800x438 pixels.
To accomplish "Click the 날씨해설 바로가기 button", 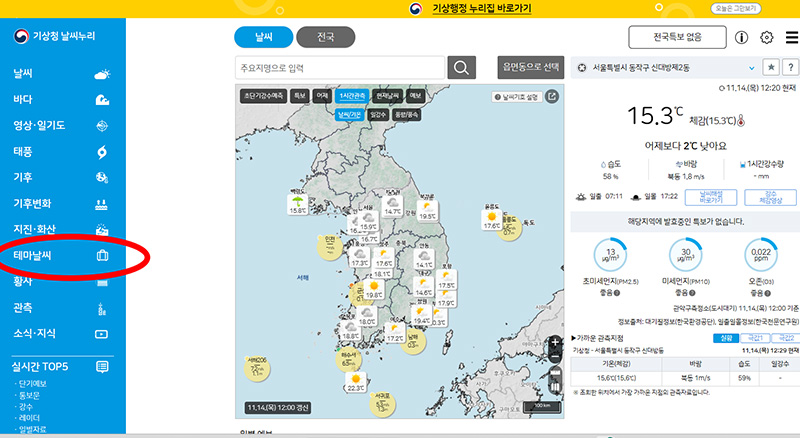I will 711,197.
